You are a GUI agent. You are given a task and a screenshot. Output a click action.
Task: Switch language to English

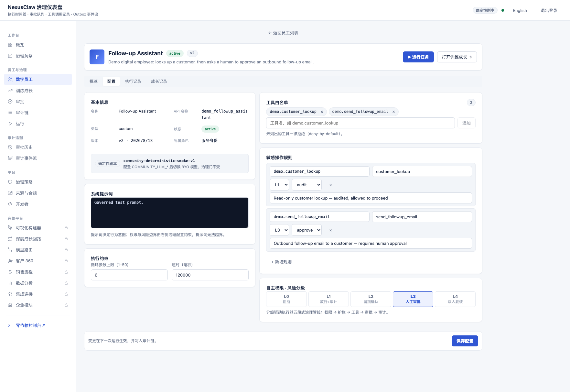pos(520,11)
